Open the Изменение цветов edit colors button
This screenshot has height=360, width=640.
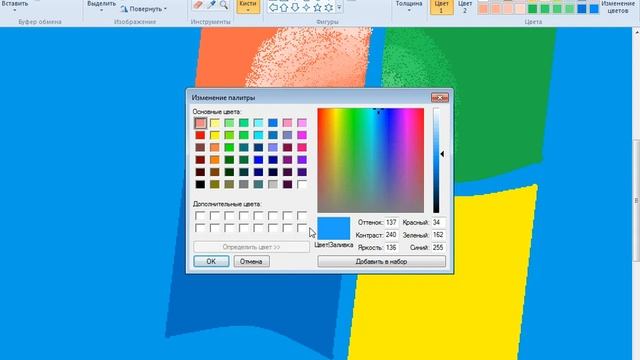pos(618,7)
